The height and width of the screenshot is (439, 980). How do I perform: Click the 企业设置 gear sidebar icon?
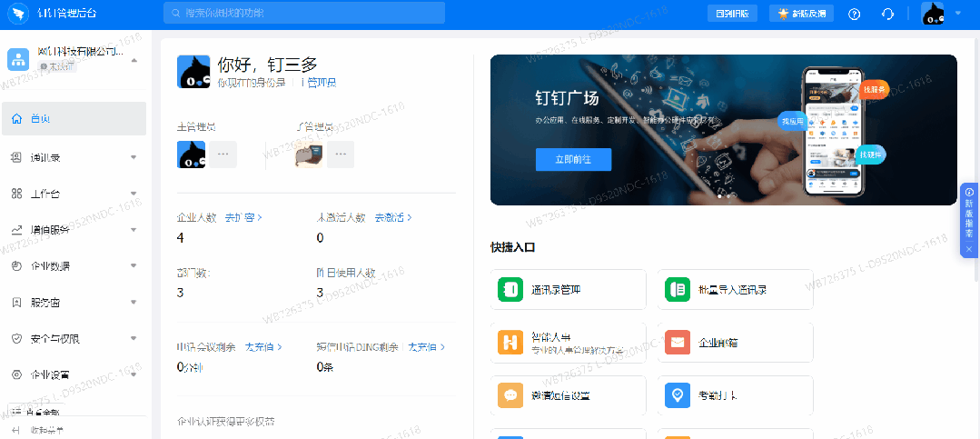coord(17,374)
